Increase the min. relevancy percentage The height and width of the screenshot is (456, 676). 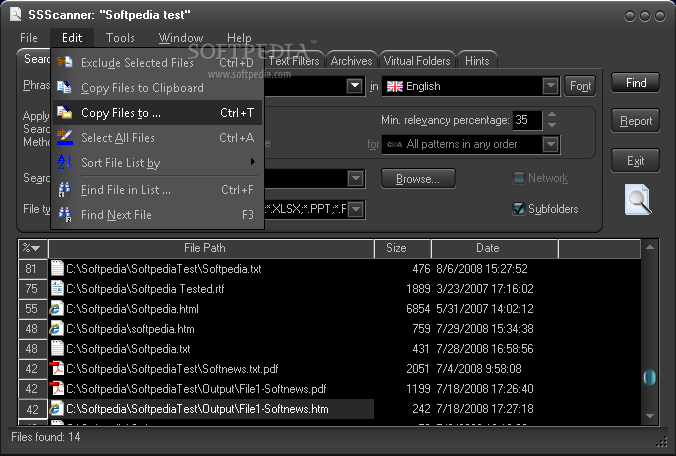(552, 115)
